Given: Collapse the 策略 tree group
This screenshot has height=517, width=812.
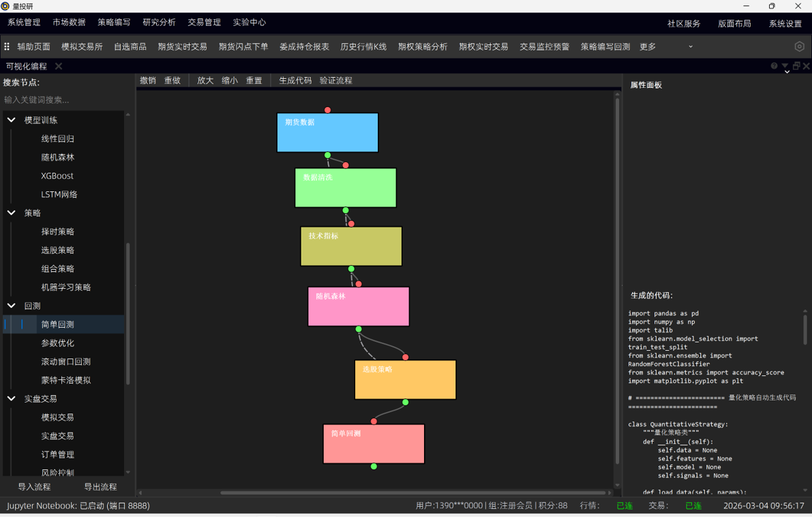Looking at the screenshot, I should (12, 213).
